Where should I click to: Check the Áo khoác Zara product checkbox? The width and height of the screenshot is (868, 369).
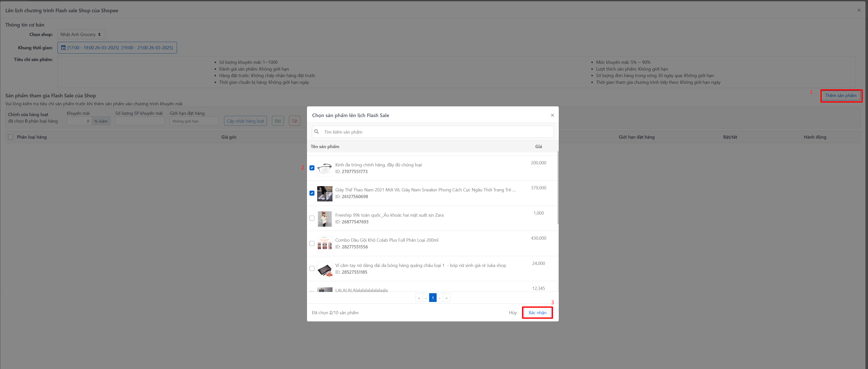pyautogui.click(x=312, y=218)
